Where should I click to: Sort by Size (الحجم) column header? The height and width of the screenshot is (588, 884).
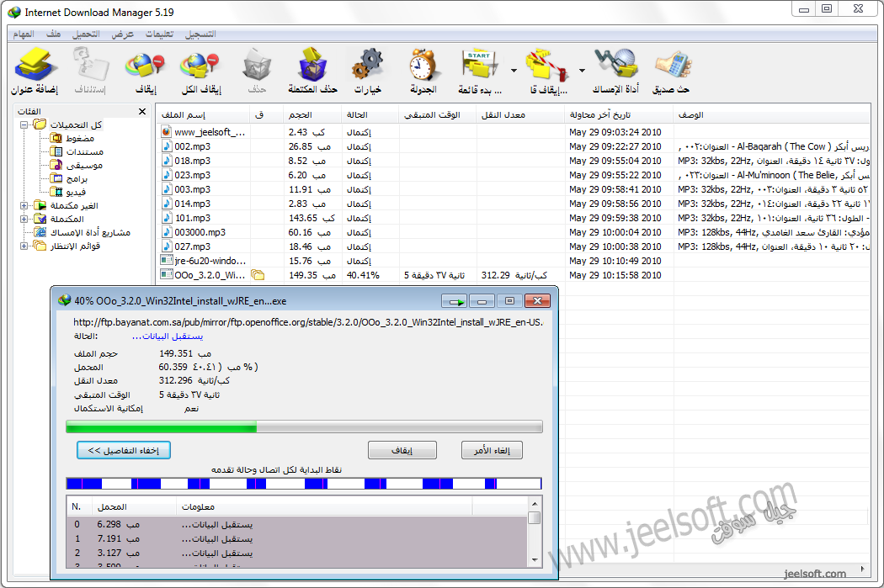coord(312,115)
